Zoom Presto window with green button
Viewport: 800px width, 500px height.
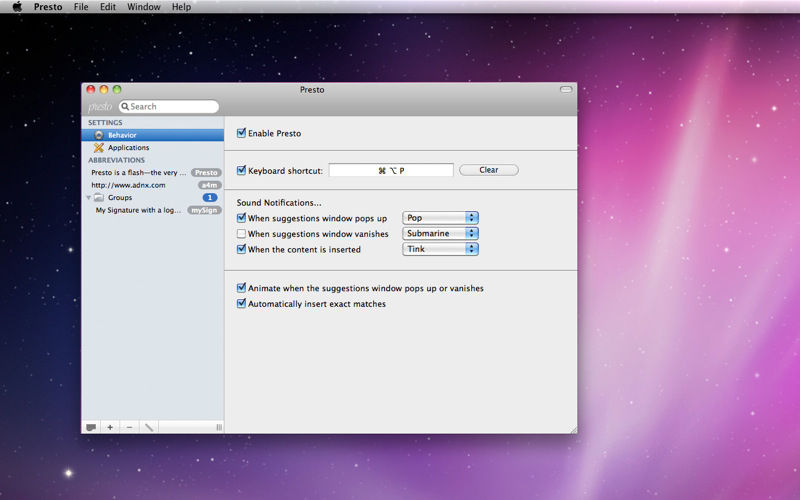coord(117,89)
